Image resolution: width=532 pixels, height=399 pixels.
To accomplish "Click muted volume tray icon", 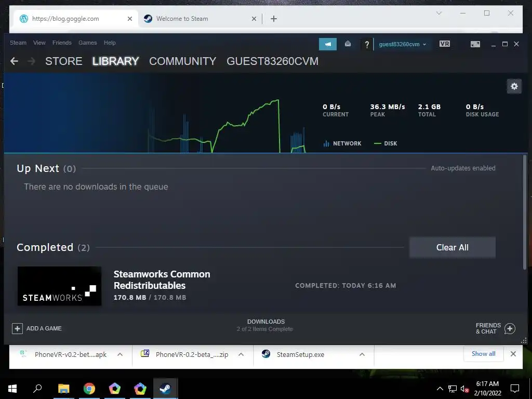I will (464, 389).
